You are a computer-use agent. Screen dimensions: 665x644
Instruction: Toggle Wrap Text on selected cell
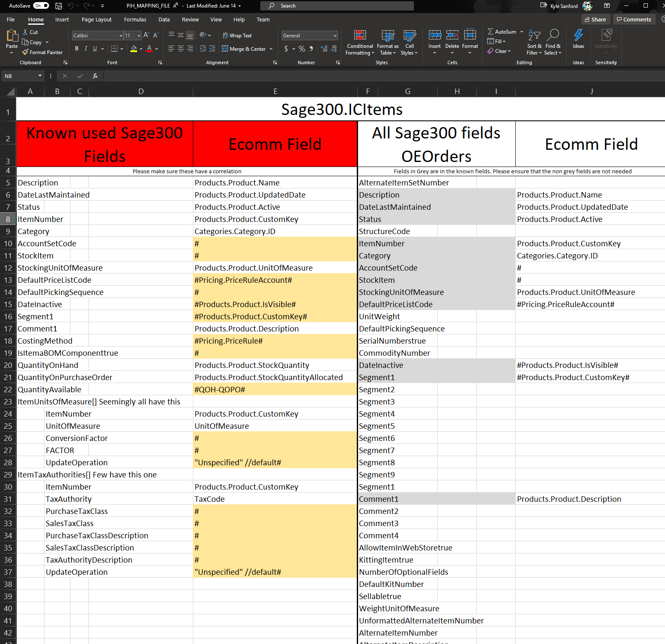point(237,36)
